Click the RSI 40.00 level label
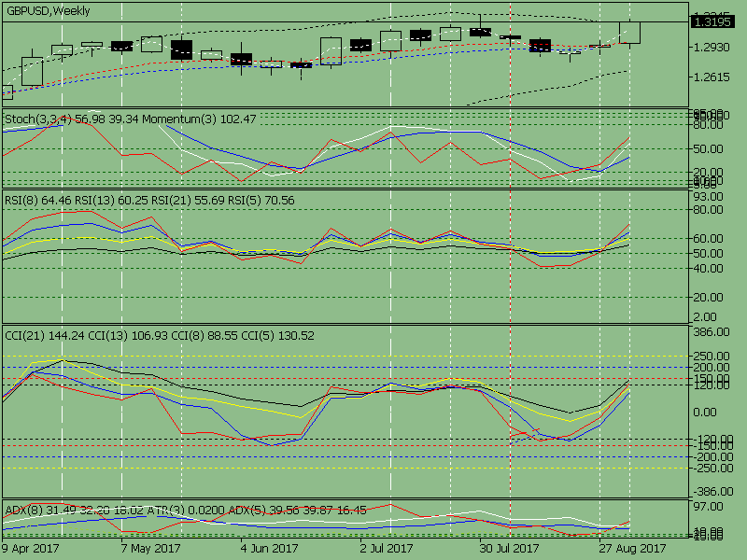This screenshot has width=747, height=560. [708, 269]
